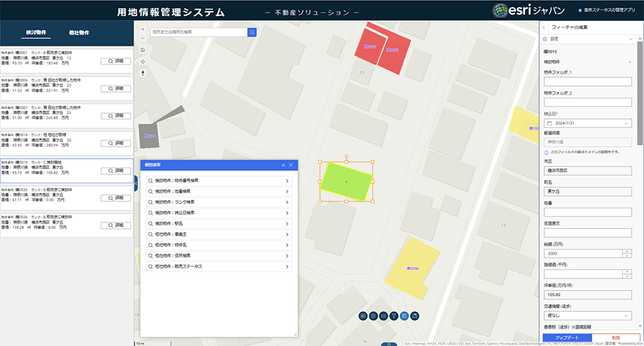This screenshot has width=644, height=346.
Task: Click the blue address search magnifier button
Action: (252, 32)
